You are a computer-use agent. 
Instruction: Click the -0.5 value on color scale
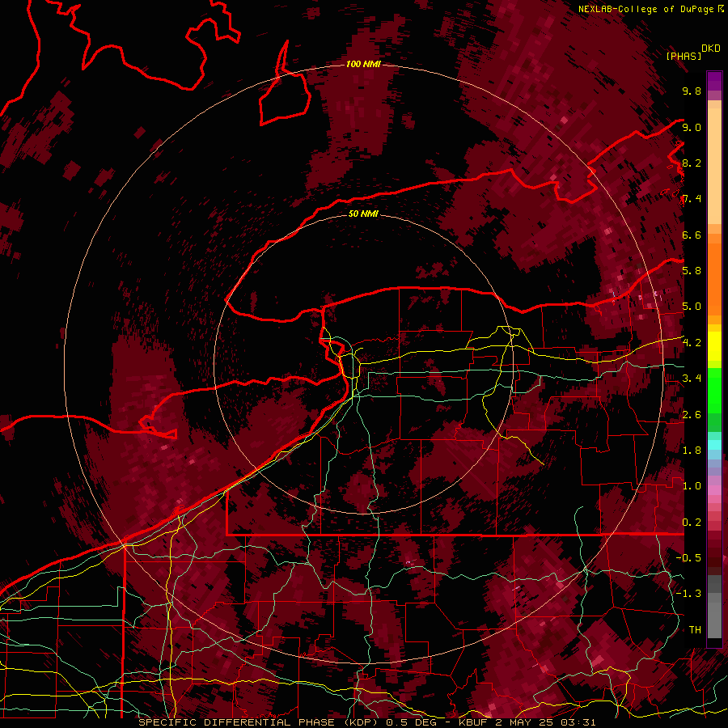(x=688, y=558)
